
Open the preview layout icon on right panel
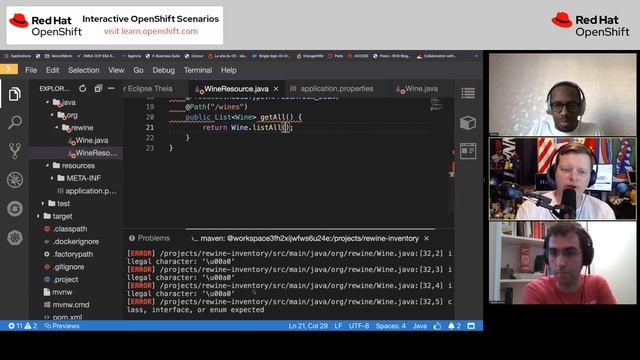468,151
